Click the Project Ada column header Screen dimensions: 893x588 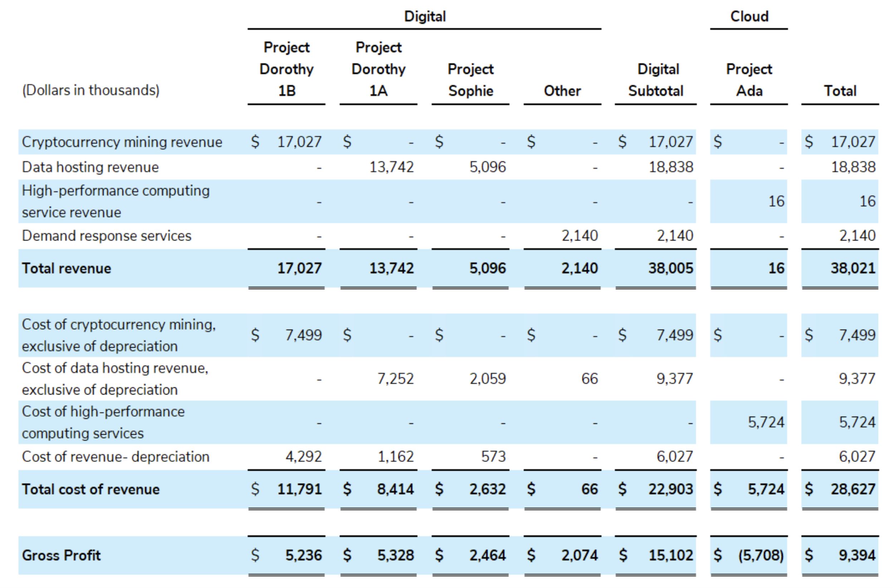pos(749,80)
